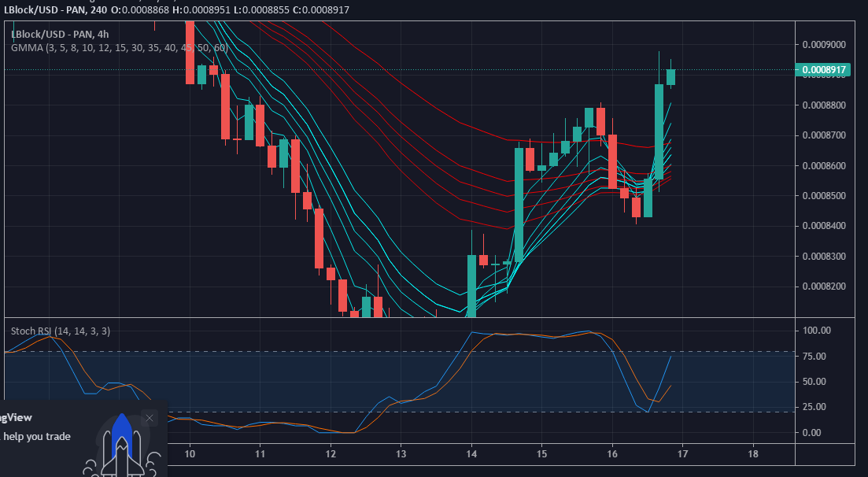Click Stoch RSI scale value 0.00
Screen dimensions: 868x477
pyautogui.click(x=812, y=432)
